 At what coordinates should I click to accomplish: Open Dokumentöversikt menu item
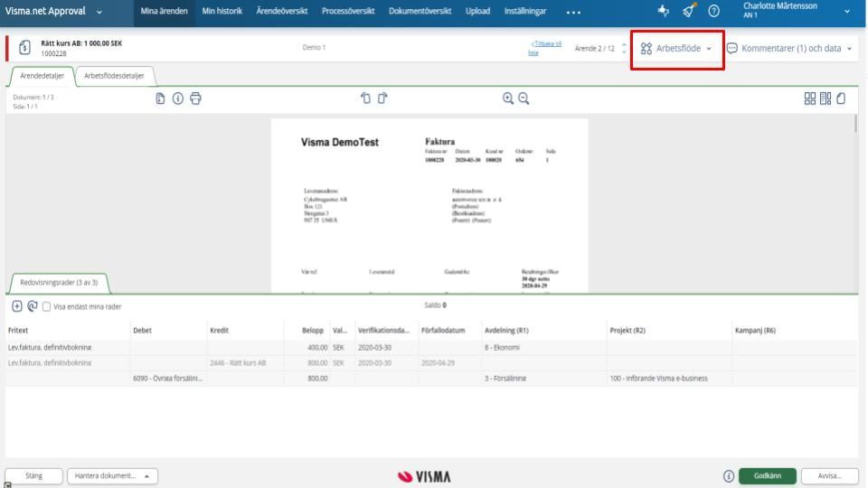[420, 11]
